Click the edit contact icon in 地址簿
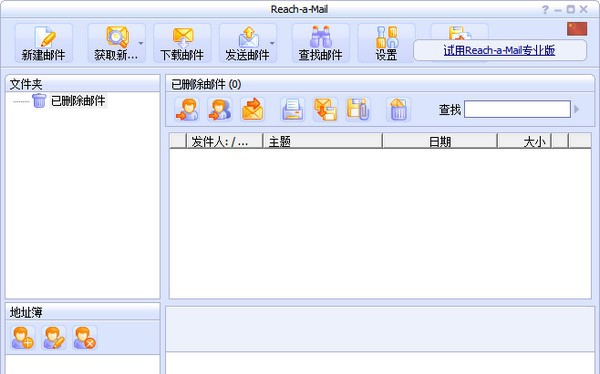 (54, 338)
